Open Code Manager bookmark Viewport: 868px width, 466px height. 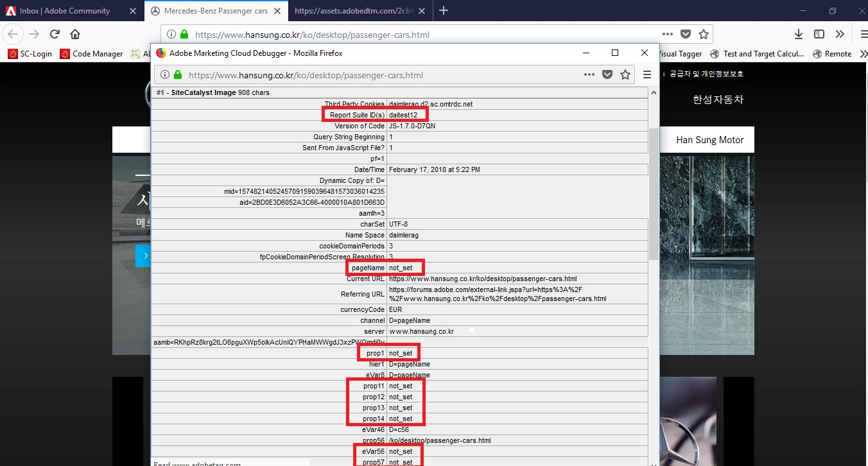(91, 54)
